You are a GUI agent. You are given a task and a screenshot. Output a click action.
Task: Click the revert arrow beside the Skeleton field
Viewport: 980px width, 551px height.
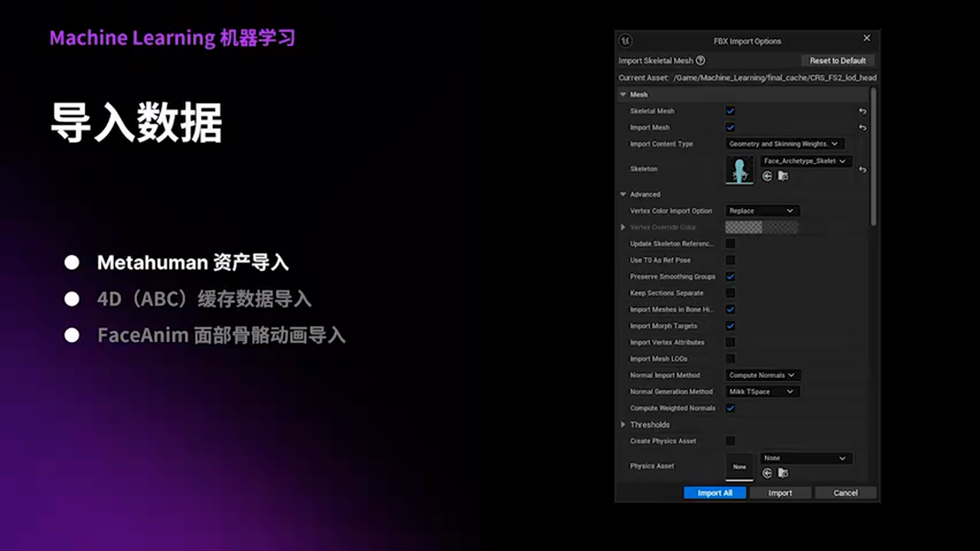click(x=863, y=170)
